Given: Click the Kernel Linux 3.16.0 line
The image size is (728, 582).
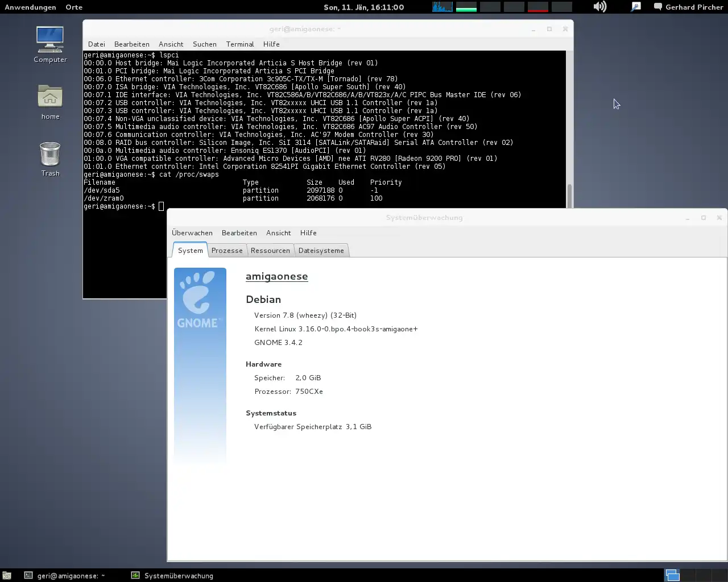Looking at the screenshot, I should [x=336, y=329].
